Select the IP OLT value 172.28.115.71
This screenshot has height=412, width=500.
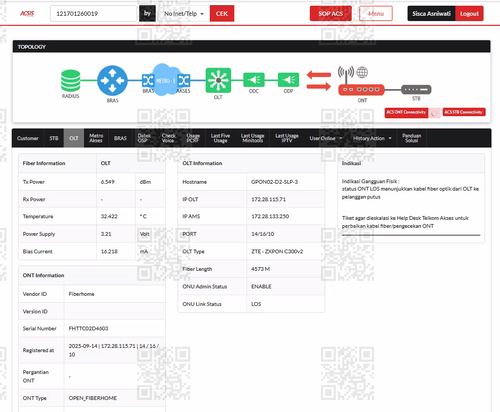pyautogui.click(x=268, y=199)
